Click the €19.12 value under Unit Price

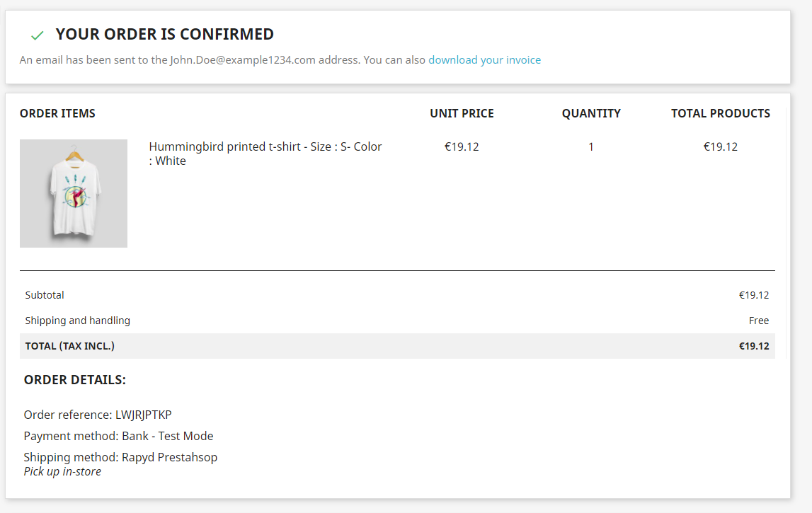click(x=462, y=147)
